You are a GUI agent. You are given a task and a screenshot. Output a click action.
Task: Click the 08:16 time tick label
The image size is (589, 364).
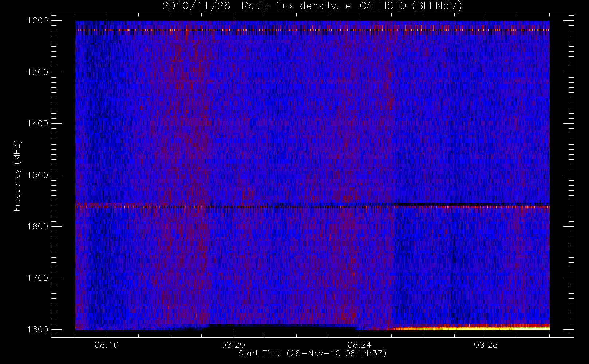coord(106,345)
